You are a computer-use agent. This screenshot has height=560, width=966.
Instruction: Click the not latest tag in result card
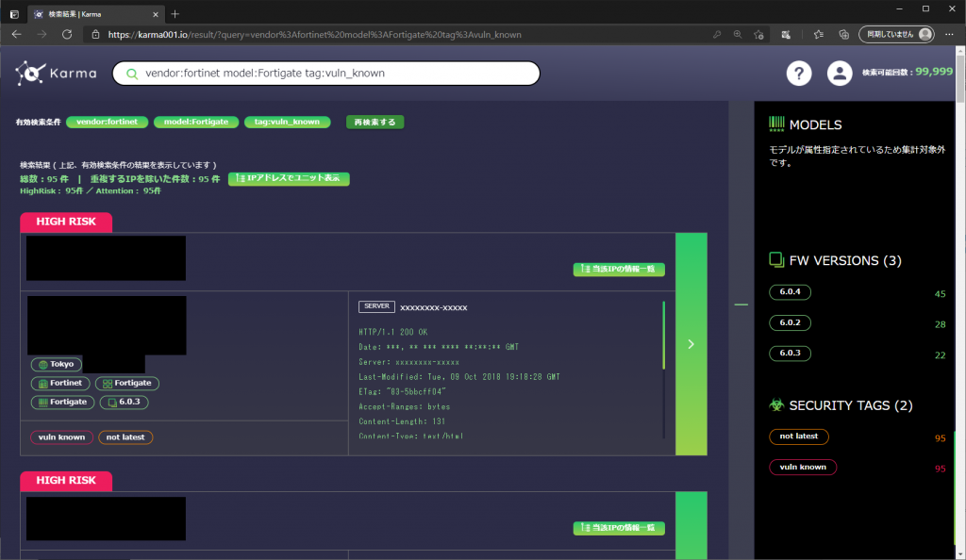[125, 436]
